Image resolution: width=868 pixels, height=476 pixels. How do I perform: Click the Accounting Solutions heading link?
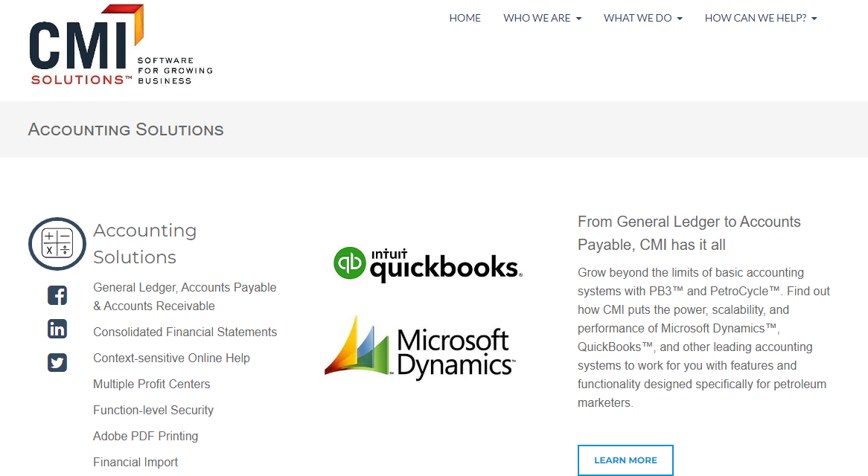144,244
